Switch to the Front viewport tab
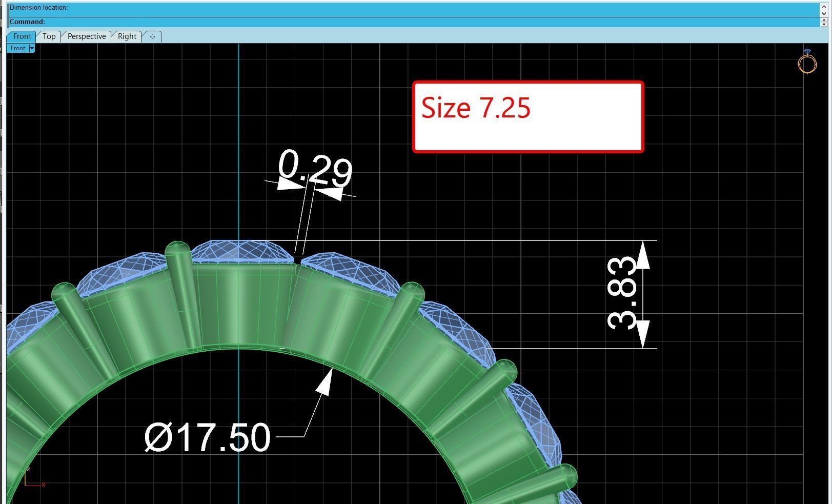The height and width of the screenshot is (504, 832). (x=22, y=36)
